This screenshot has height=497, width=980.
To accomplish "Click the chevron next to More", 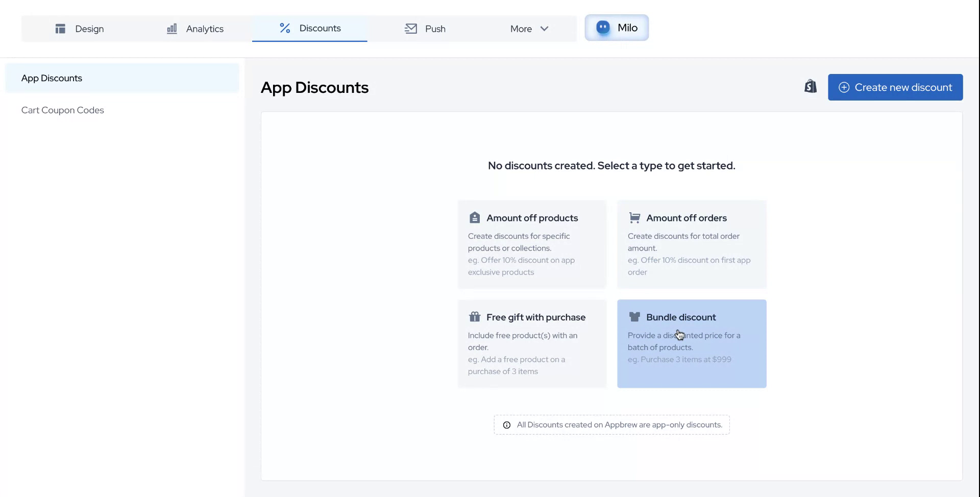I will pos(544,29).
